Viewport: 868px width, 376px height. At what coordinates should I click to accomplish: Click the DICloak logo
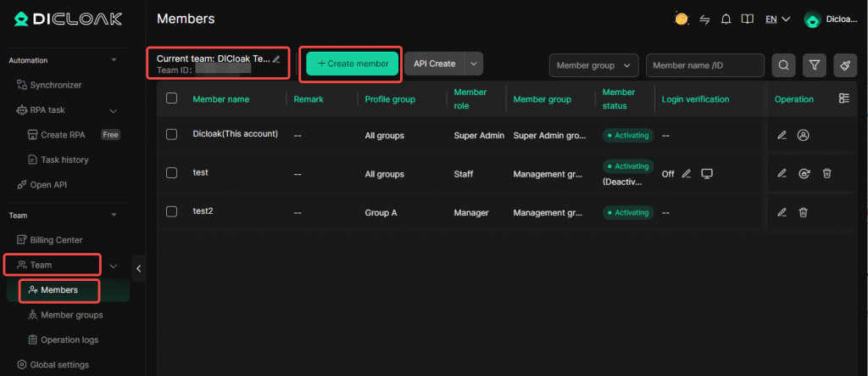coord(68,20)
